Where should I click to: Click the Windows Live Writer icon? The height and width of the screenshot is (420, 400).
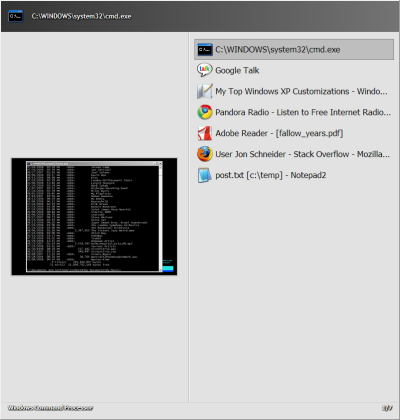pos(204,91)
